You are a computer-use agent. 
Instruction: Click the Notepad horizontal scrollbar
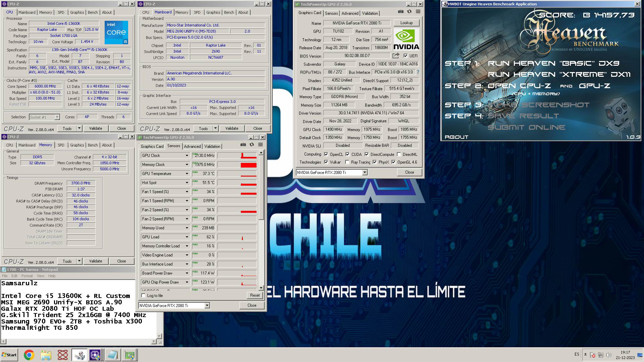tap(78, 342)
